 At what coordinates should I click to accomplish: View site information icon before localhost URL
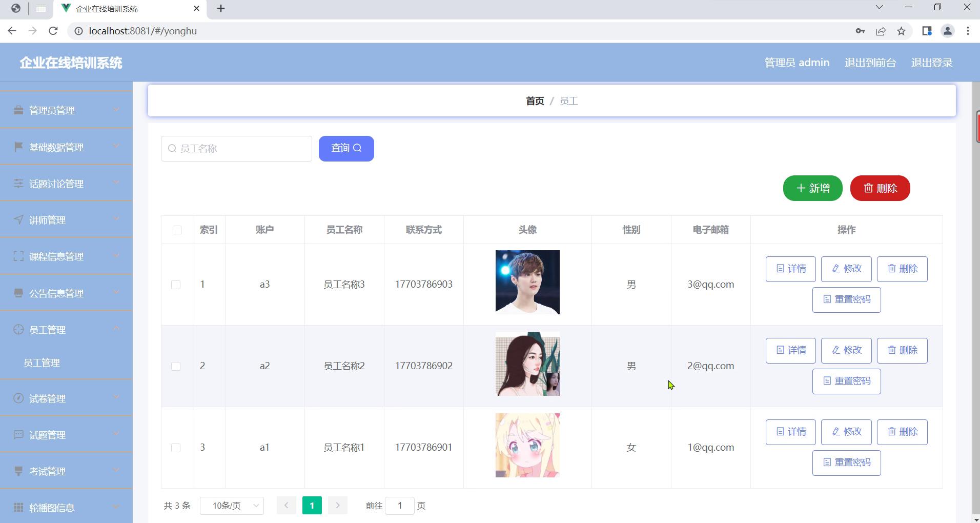tap(78, 31)
